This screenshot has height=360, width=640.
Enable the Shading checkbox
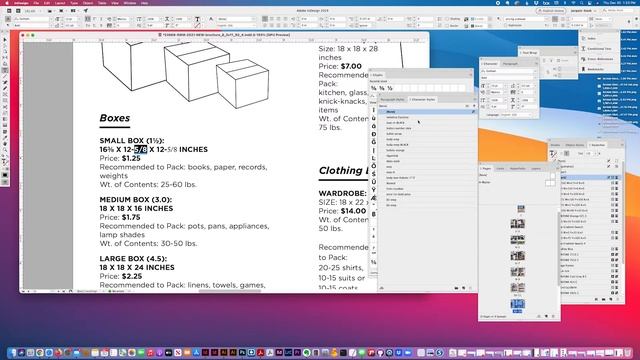[x=447, y=19]
